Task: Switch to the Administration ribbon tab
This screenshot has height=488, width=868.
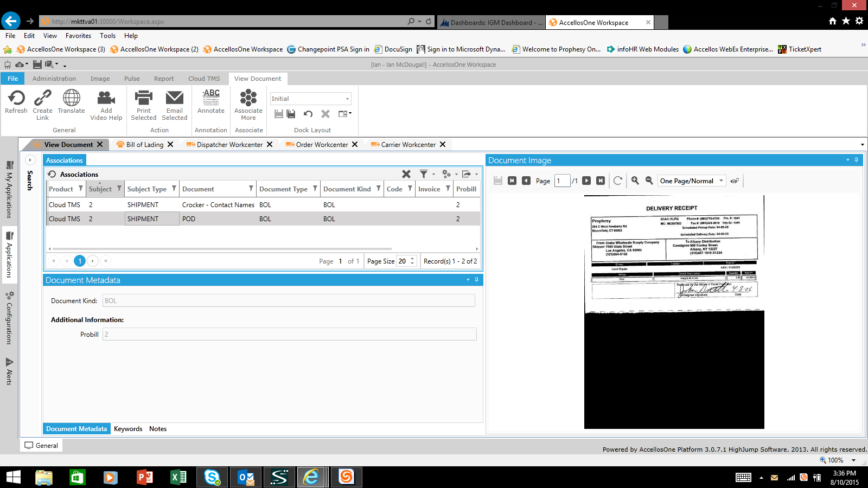Action: 54,79
